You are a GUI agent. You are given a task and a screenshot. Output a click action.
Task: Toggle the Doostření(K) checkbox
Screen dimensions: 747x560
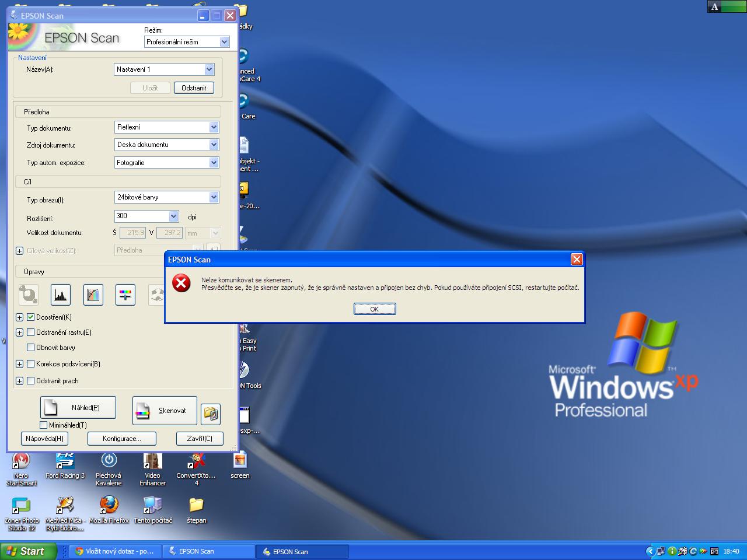31,317
